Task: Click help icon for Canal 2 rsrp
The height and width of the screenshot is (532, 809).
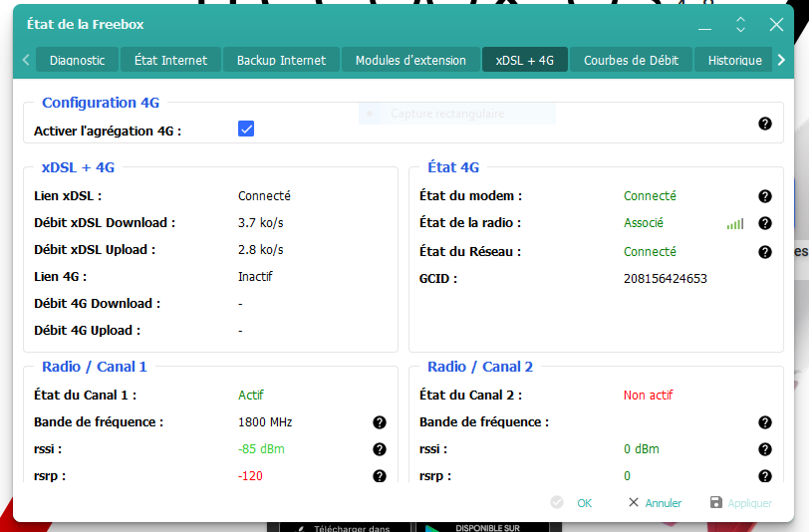Action: 765,476
